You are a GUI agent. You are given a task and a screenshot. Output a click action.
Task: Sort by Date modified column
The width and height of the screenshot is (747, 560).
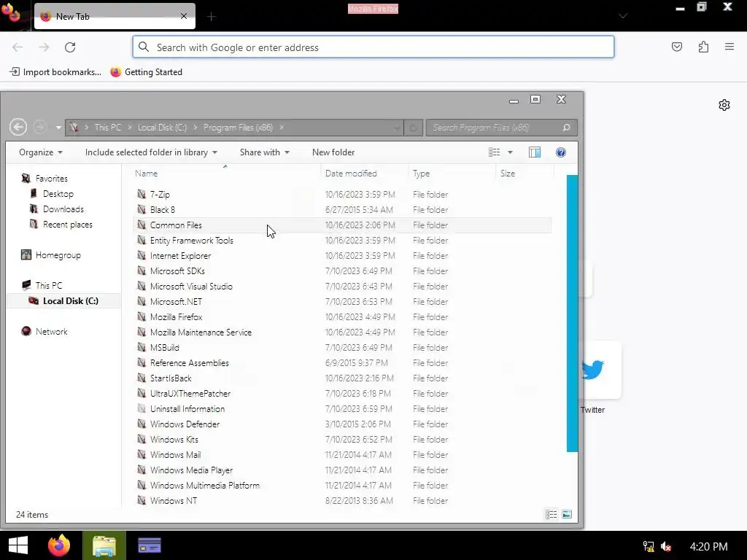point(365,174)
